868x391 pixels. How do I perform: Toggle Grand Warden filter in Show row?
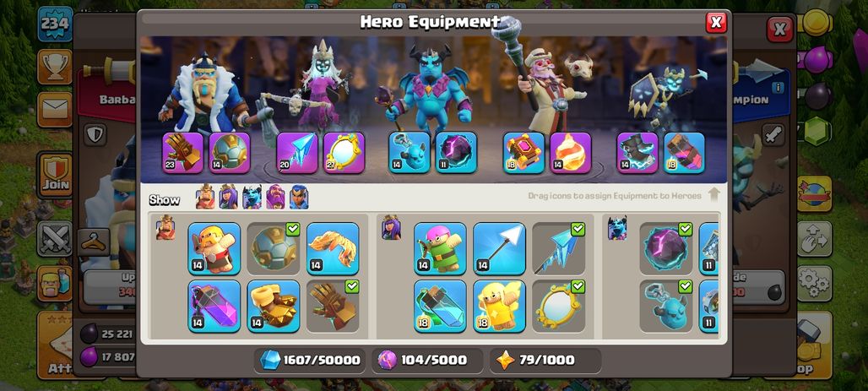(275, 197)
